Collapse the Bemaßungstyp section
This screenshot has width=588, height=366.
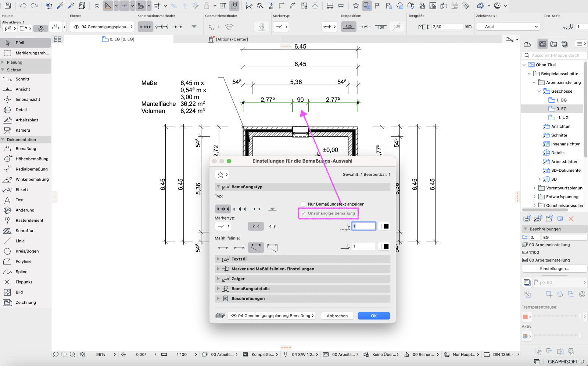[x=302, y=187]
